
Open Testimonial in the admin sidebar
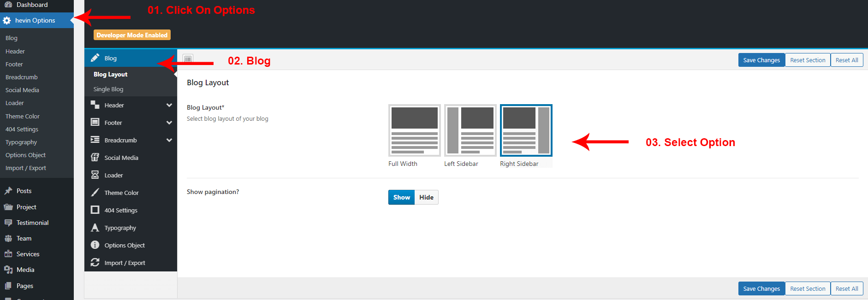pos(32,223)
